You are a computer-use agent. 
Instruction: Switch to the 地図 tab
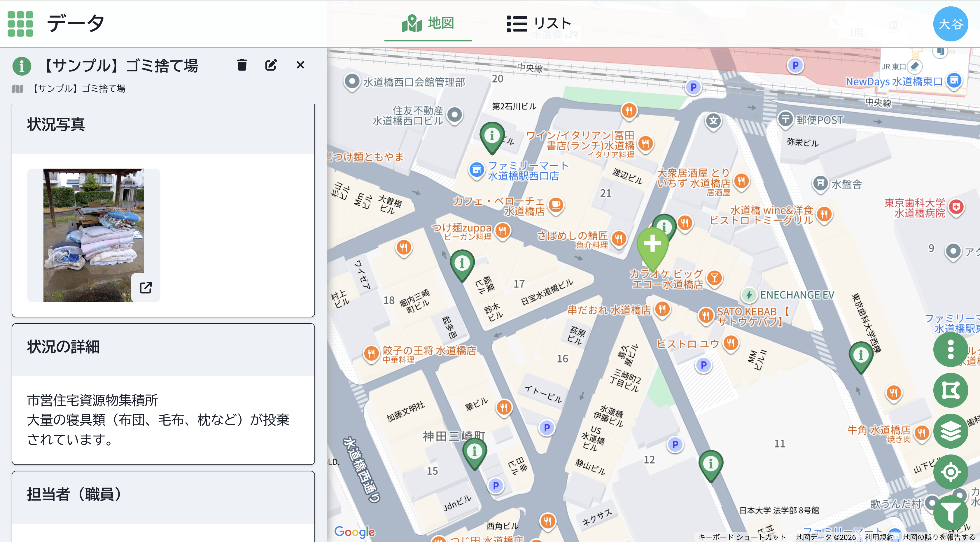pos(428,24)
